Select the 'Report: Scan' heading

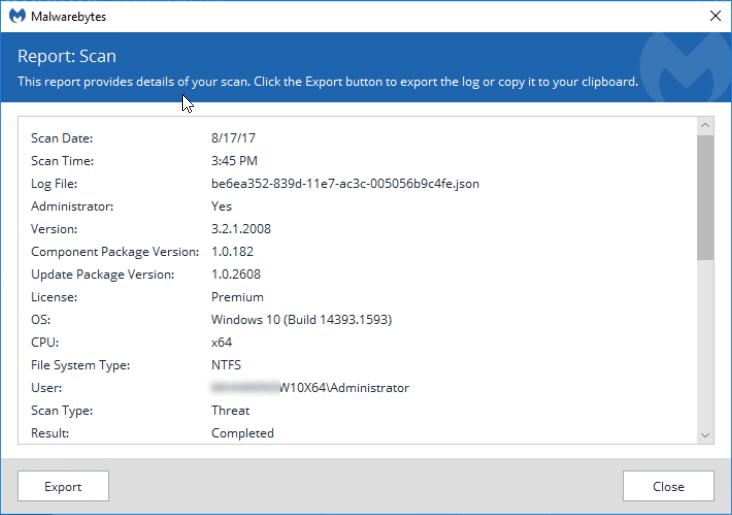point(67,56)
